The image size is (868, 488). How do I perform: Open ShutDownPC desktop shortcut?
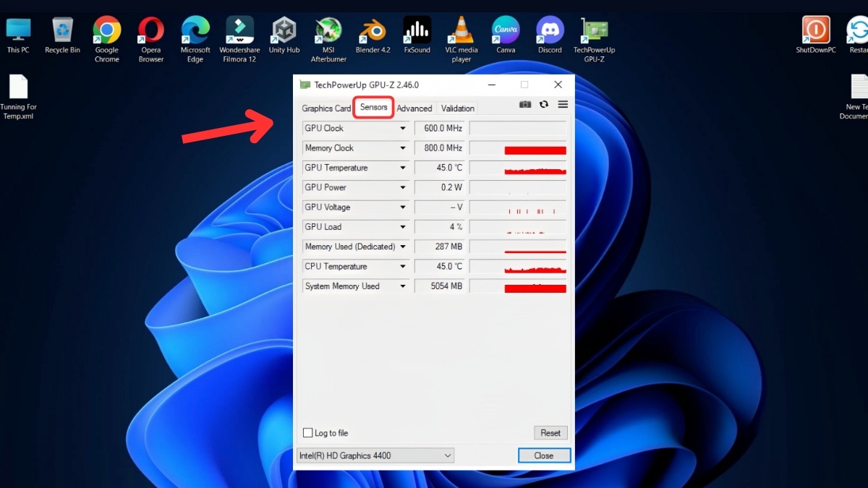click(816, 35)
